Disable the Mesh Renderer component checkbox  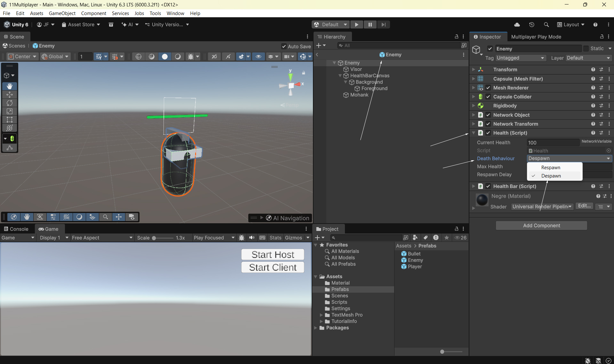click(488, 88)
